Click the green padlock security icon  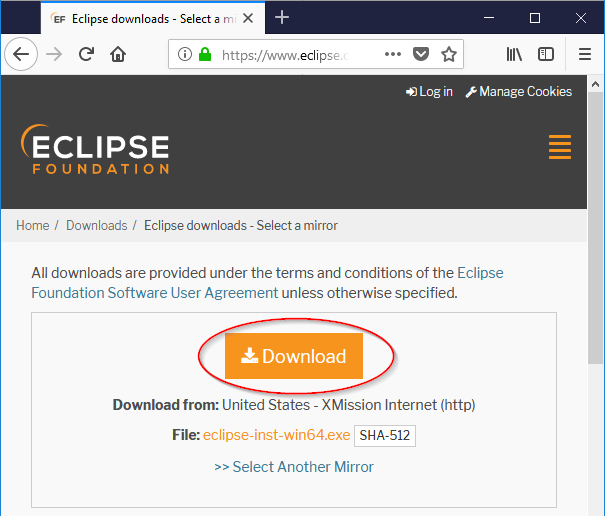pyautogui.click(x=206, y=54)
